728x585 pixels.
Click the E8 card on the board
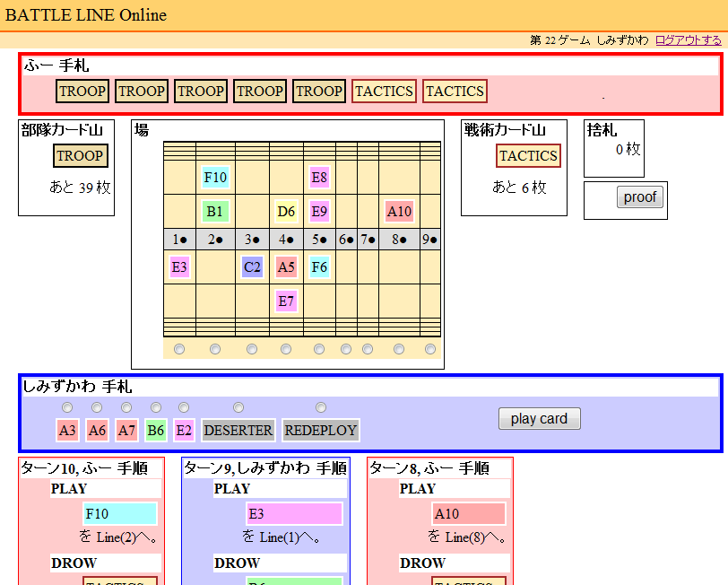click(319, 177)
